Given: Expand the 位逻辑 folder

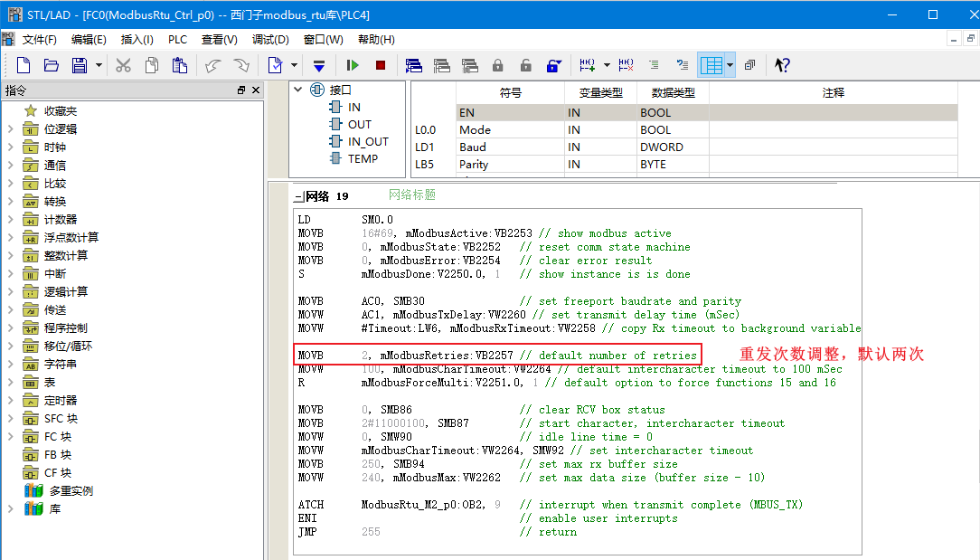Looking at the screenshot, I should click(x=11, y=129).
